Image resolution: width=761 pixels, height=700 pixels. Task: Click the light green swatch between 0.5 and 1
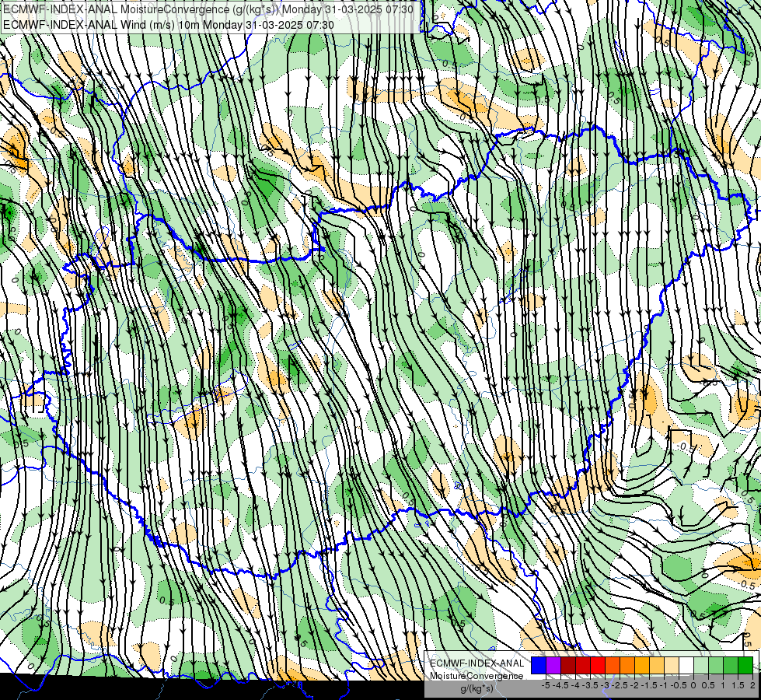tap(716, 666)
